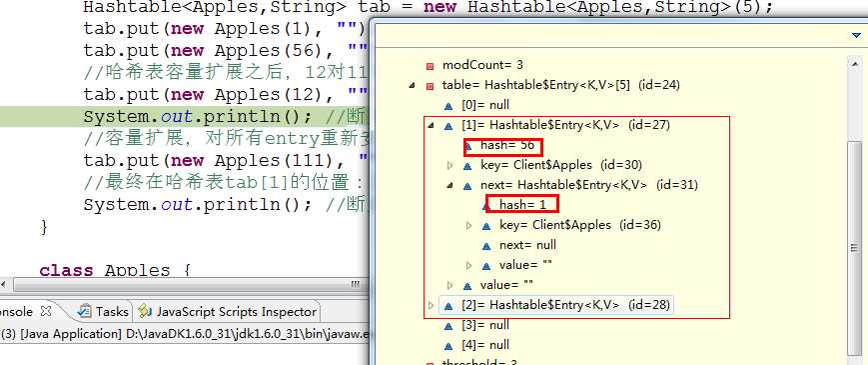The width and height of the screenshot is (868, 365).
Task: Click the next= null field icon
Action: point(486,245)
